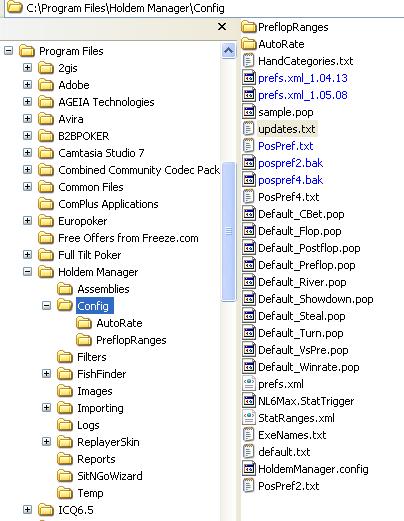This screenshot has width=404, height=521.
Task: Click the AutoRate folder icon in file list
Action: [x=248, y=44]
